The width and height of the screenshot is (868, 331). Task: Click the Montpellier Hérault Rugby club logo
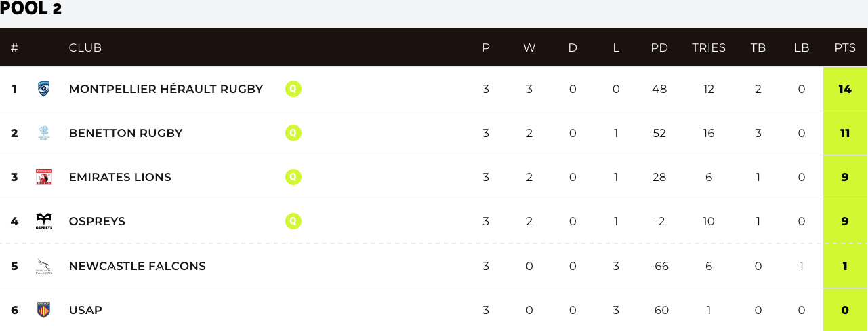tap(44, 89)
